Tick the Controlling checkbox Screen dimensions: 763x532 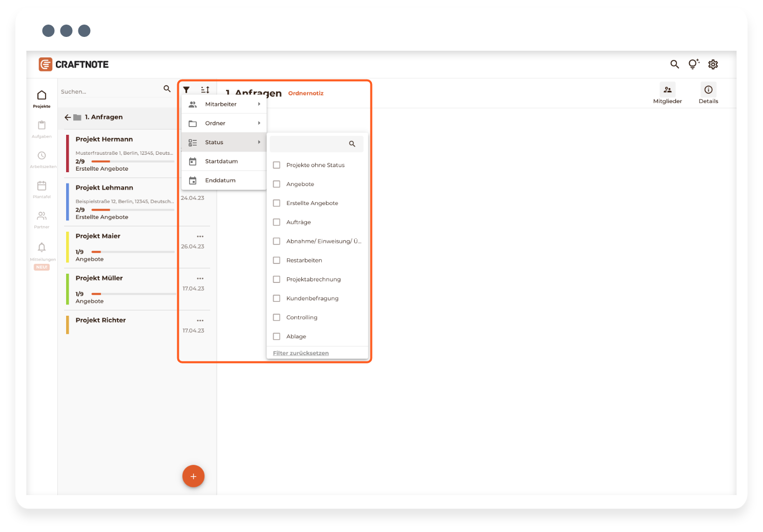(277, 317)
